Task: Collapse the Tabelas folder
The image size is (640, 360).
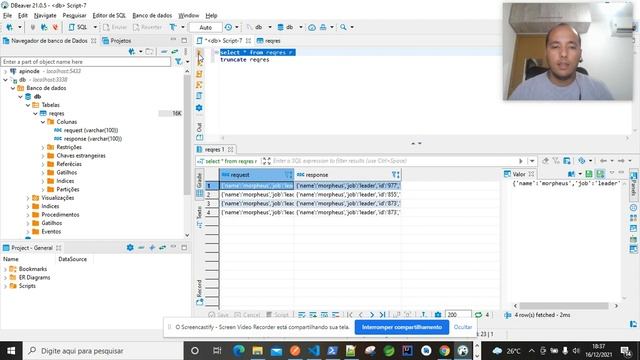Action: click(28, 105)
